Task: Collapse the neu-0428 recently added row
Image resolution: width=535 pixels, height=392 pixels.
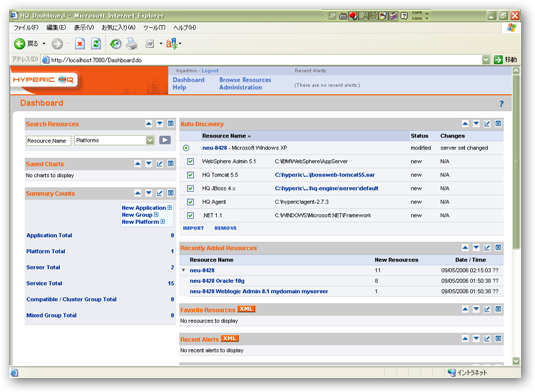Action: 184,270
